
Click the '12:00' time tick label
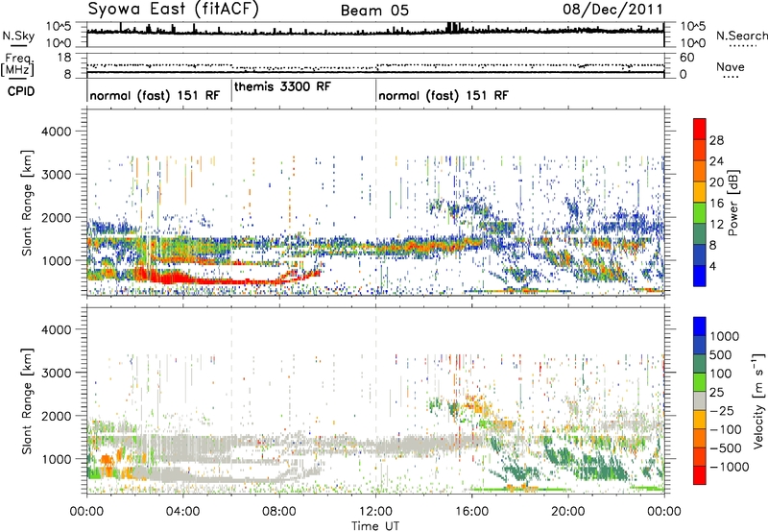point(375,512)
